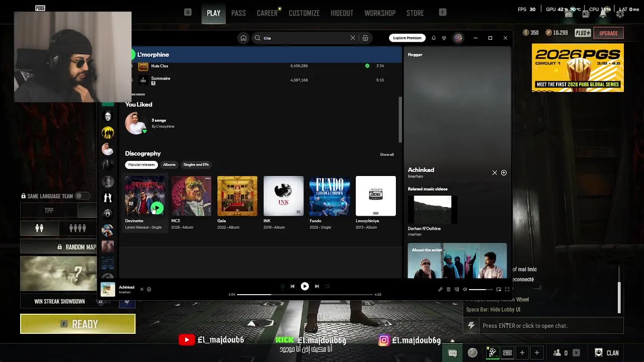Viewport: 644px width, 362px height.
Task: Select Popular releases filter
Action: point(141,164)
